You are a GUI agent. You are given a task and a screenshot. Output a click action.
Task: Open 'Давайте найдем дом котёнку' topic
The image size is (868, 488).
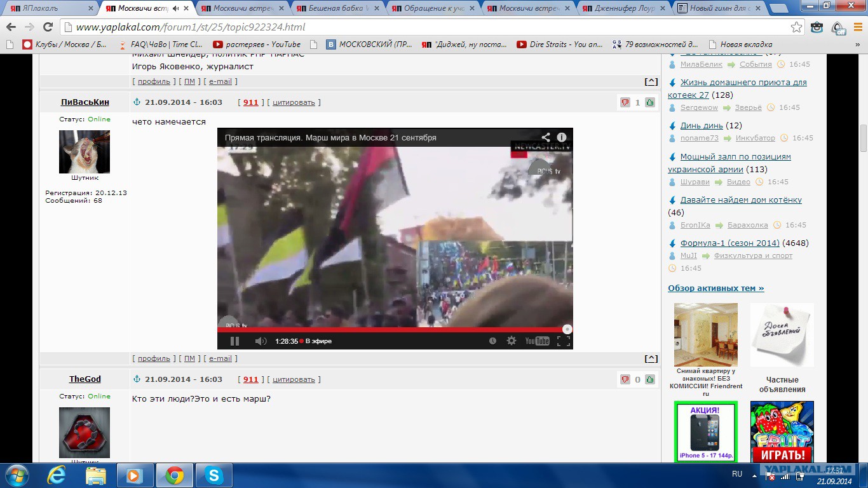click(741, 200)
